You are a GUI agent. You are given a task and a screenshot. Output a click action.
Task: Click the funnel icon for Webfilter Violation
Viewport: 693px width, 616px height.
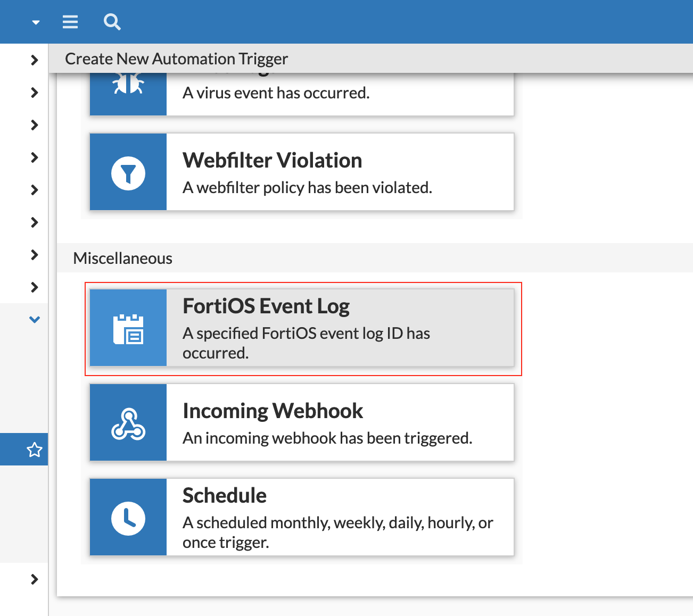coord(128,173)
